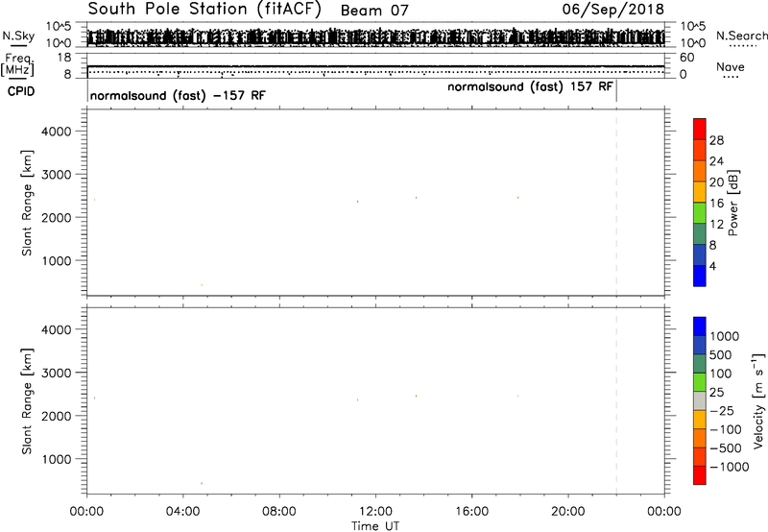This screenshot has height=532, width=768.
Task: Click "1000" on the power panel range axis
Action: pyautogui.click(x=56, y=260)
